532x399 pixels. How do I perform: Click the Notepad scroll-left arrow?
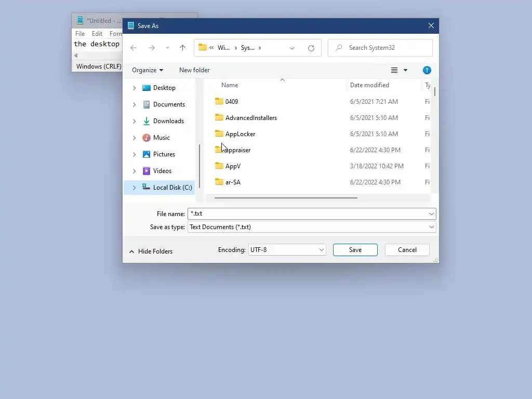76,55
